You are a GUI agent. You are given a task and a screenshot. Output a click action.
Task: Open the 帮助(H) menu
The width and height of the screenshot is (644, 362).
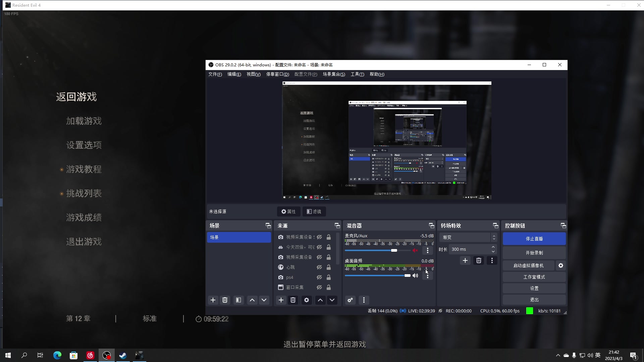(x=377, y=74)
